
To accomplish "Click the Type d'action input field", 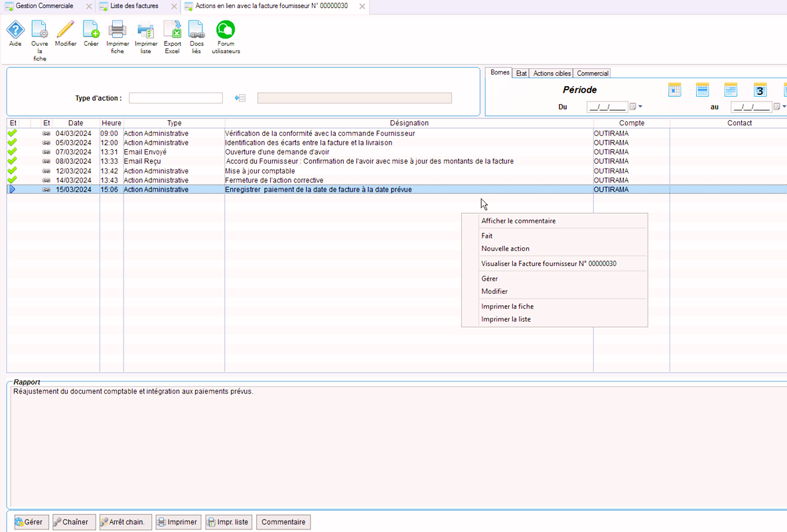I will (x=176, y=98).
